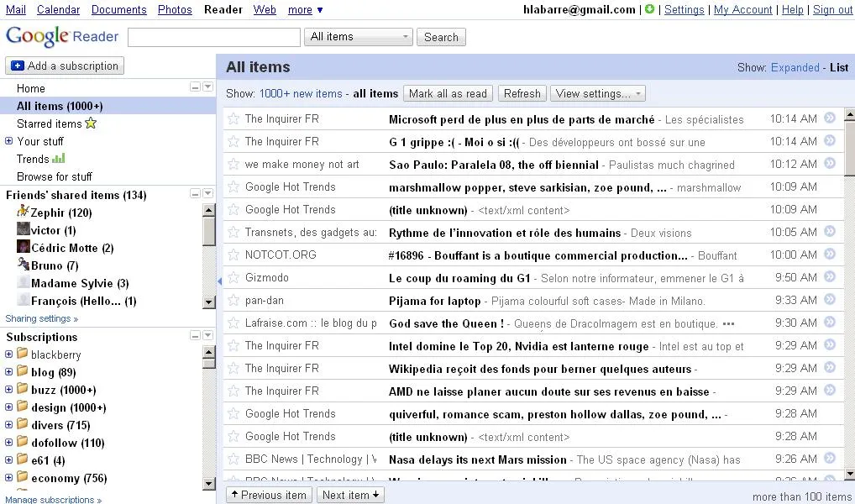Star the Pijama for laptop item
The height and width of the screenshot is (504, 855).
click(x=233, y=301)
